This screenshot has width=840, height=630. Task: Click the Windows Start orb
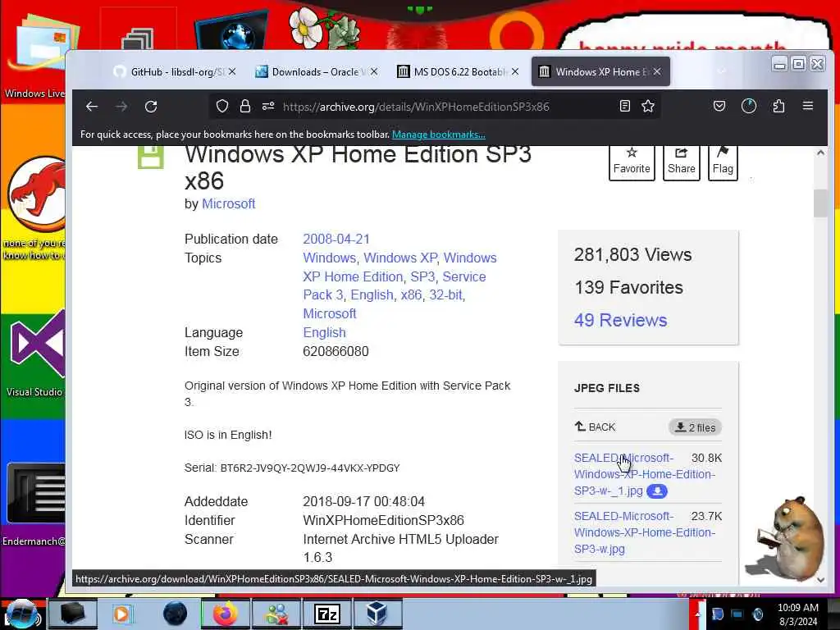click(21, 614)
